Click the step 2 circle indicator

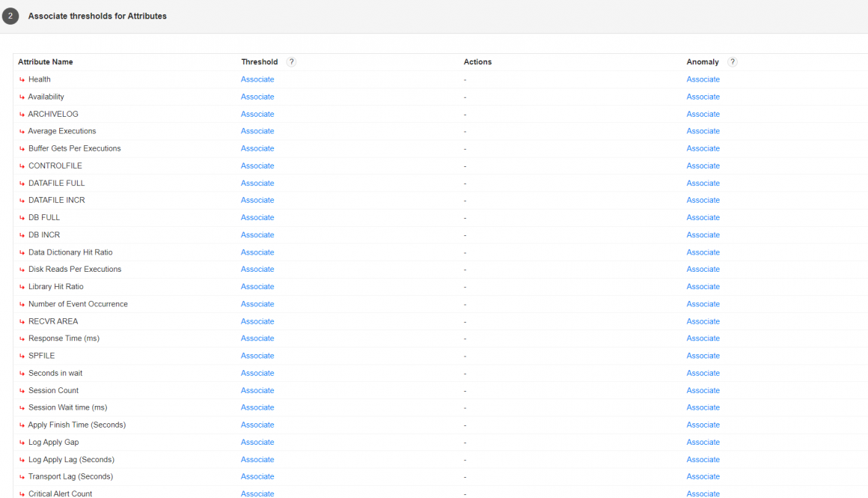tap(10, 16)
